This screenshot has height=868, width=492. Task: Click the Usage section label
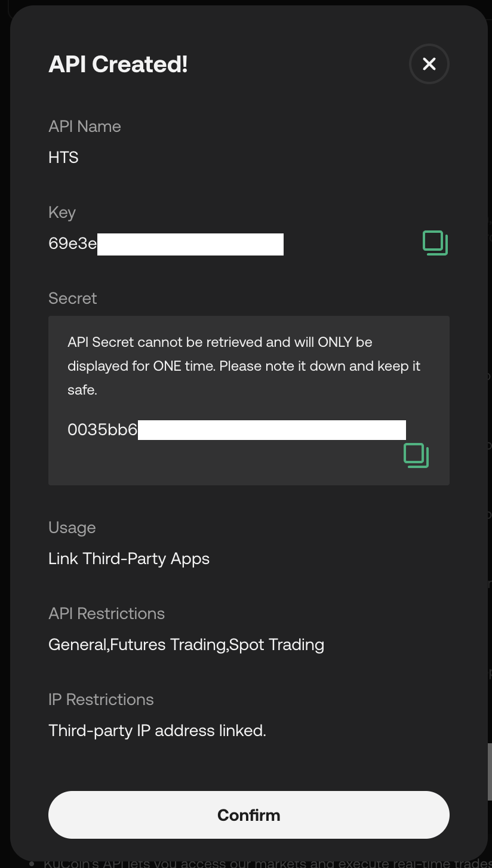pos(72,528)
